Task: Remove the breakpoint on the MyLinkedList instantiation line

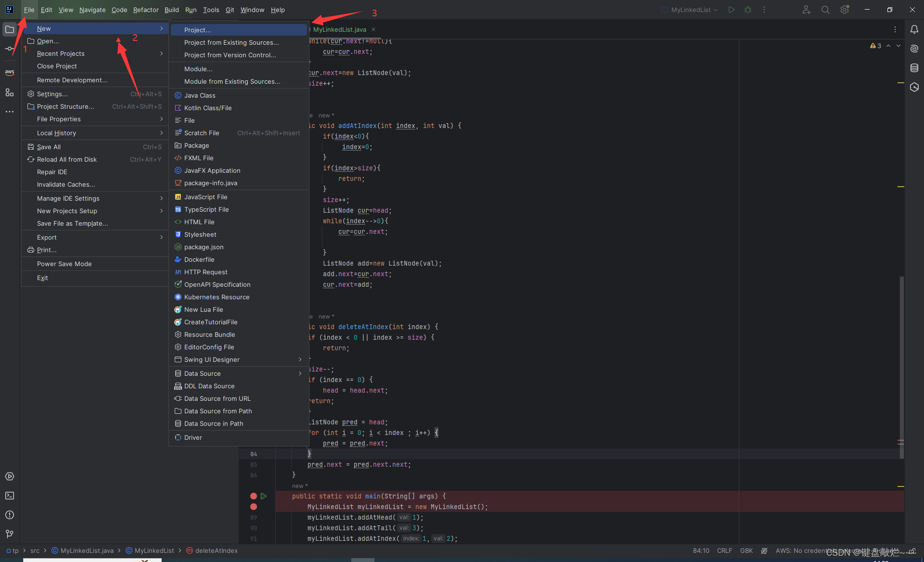Action: [254, 507]
